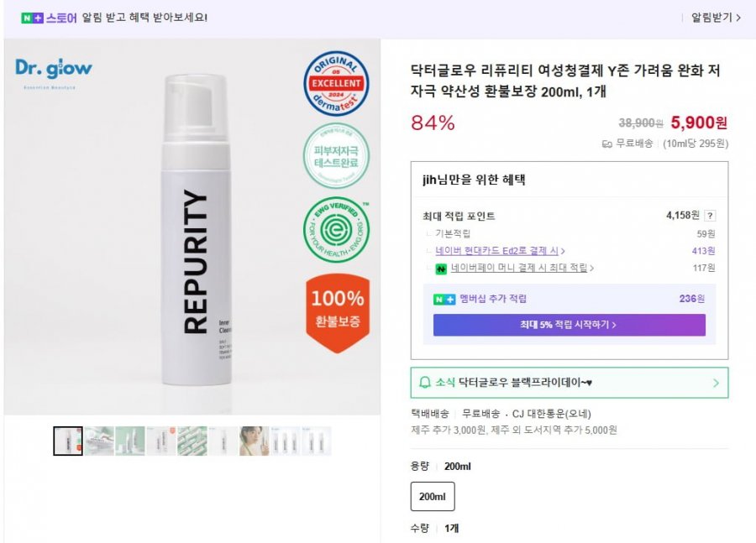Click the question mark help icon
Viewport: 756px width, 543px height.
(x=710, y=216)
